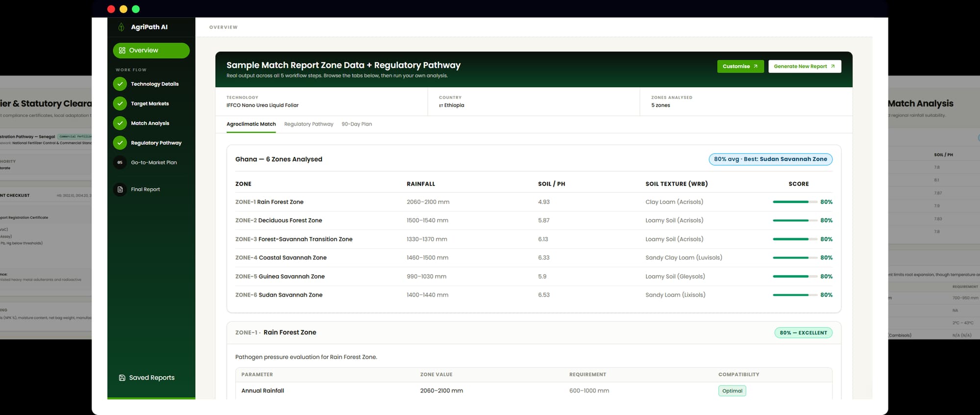Switch to the 90-Day Plan tab
Image resolution: width=980 pixels, height=415 pixels.
pyautogui.click(x=357, y=124)
